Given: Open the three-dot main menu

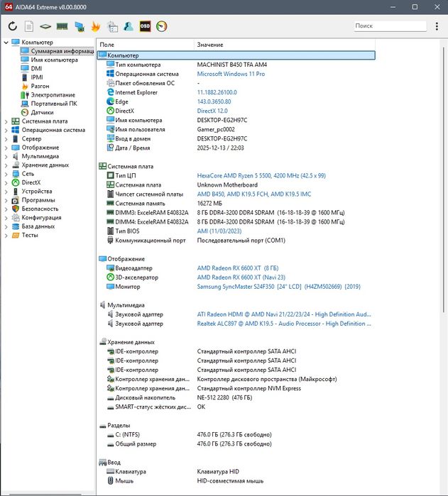Looking at the screenshot, I should coord(437,26).
